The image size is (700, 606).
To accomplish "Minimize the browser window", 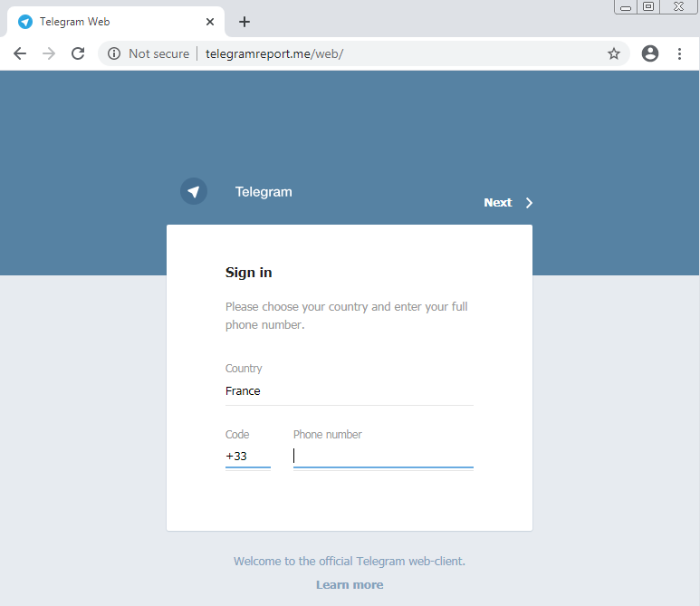I will pos(626,7).
